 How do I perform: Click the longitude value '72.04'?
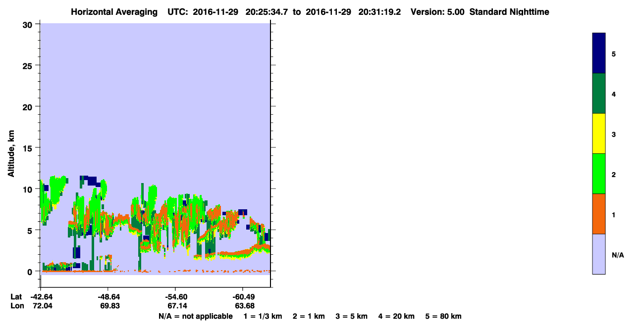click(x=42, y=306)
